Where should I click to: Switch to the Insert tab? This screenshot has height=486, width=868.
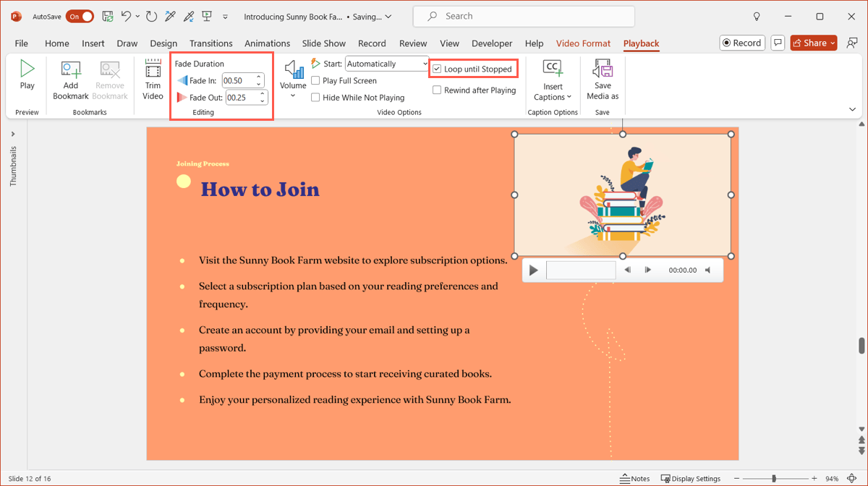point(93,43)
